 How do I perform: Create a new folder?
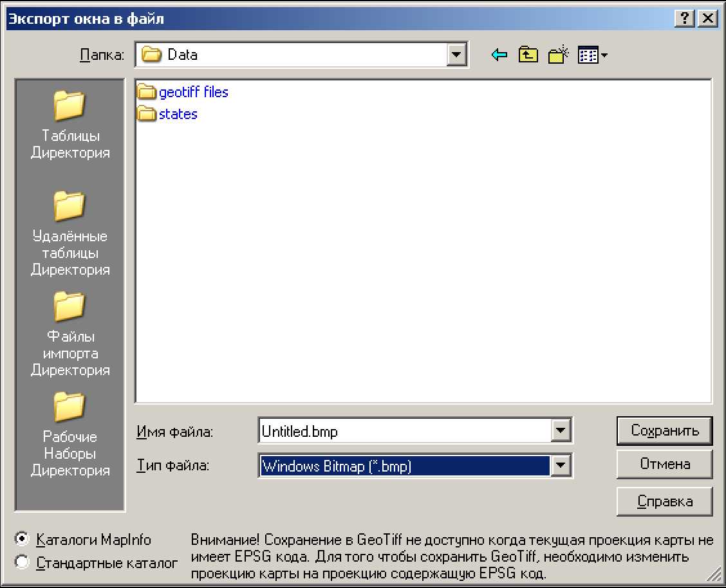click(557, 55)
